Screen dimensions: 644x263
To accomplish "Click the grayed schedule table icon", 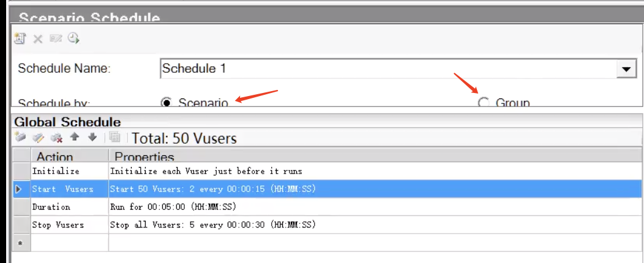I will pyautogui.click(x=115, y=138).
